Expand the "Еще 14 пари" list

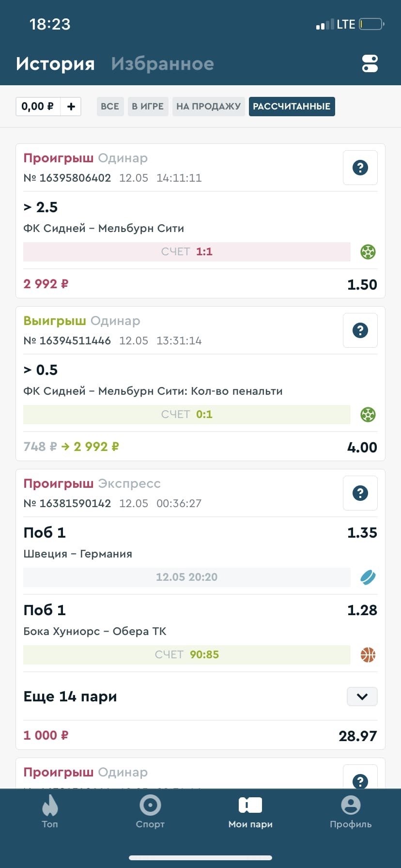tap(362, 697)
